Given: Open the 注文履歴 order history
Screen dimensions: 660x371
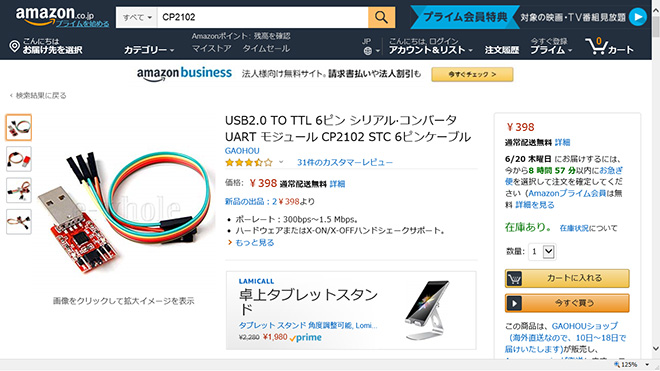Looking at the screenshot, I should (501, 50).
